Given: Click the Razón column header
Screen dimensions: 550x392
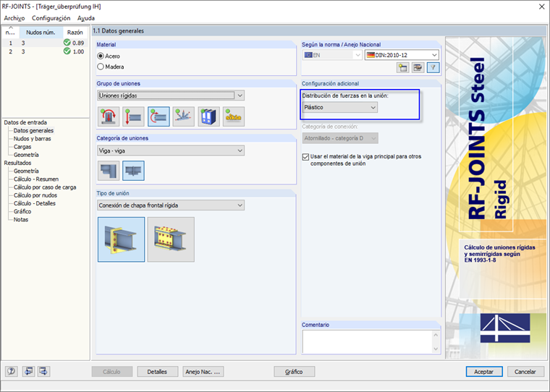Looking at the screenshot, I should [75, 33].
